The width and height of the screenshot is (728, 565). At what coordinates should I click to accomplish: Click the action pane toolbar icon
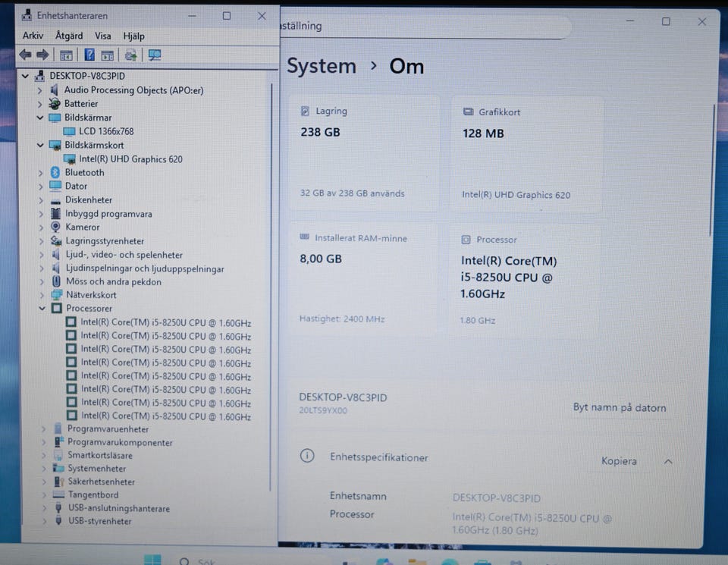pos(108,55)
